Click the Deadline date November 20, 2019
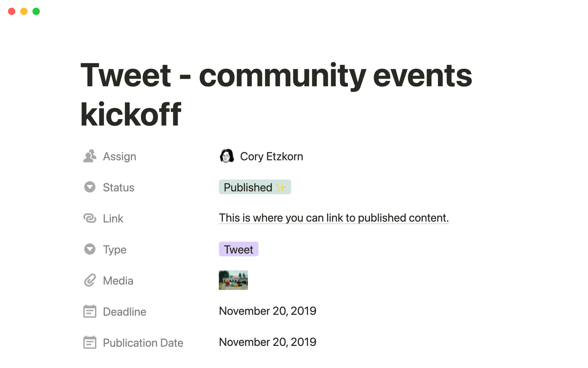Screen dimensions: 588x368 coord(267,311)
